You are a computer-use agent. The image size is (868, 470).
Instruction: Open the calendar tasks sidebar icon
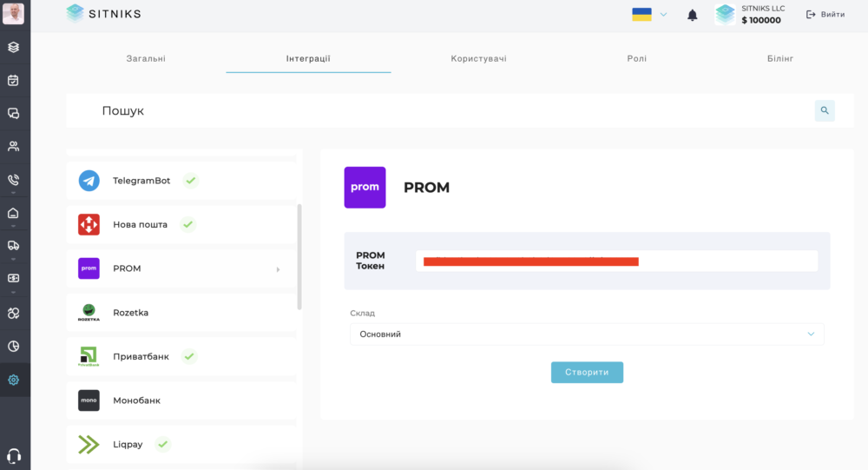[x=13, y=81]
